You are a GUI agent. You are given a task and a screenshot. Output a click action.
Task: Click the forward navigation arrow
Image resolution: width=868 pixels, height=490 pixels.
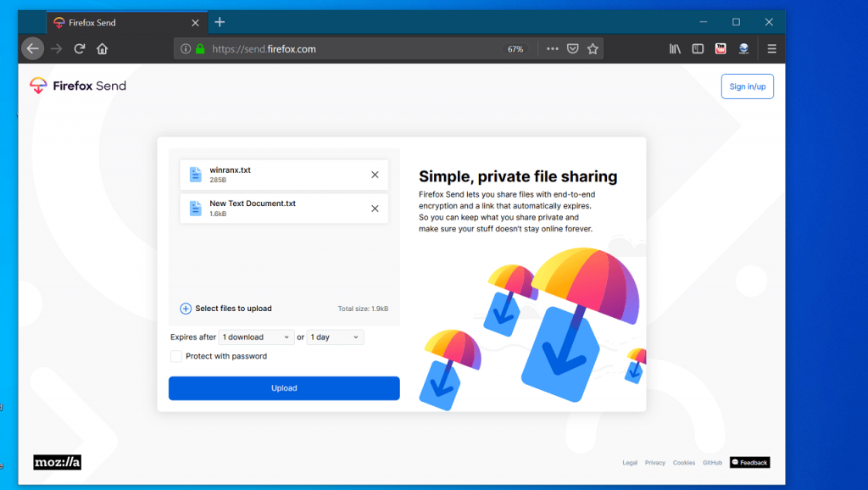(57, 48)
